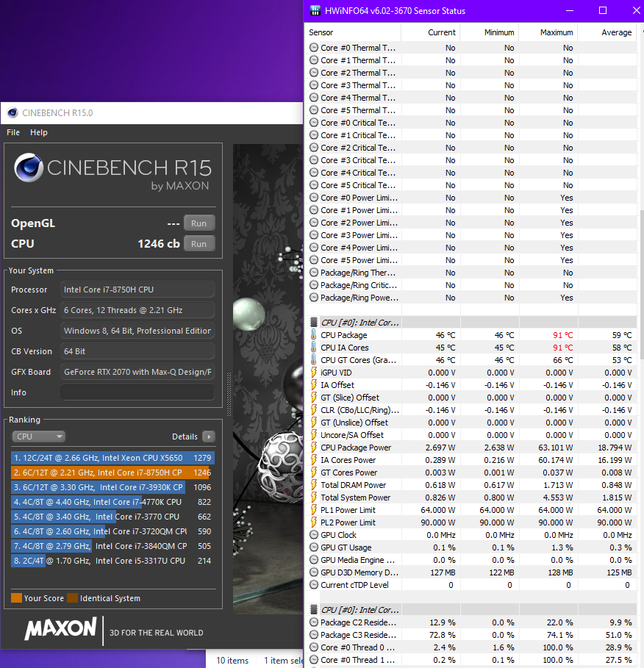Click the CPU Package Power lightning icon

(314, 448)
